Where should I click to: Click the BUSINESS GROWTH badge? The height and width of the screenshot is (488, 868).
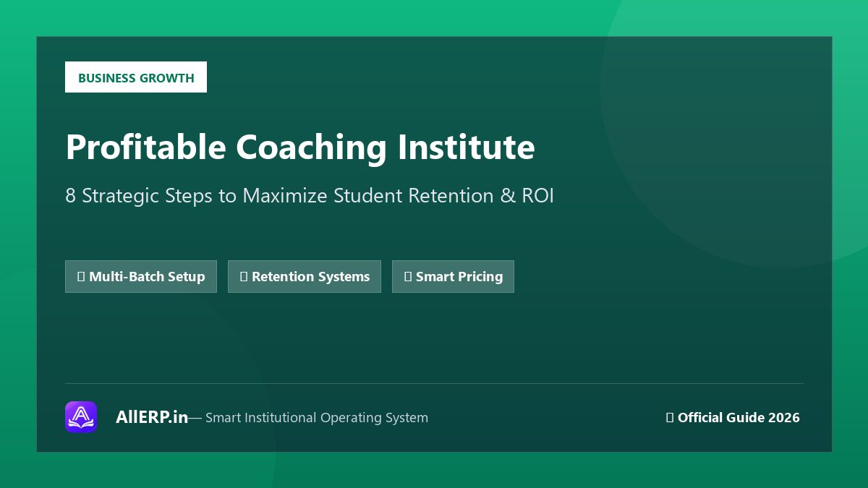point(136,77)
